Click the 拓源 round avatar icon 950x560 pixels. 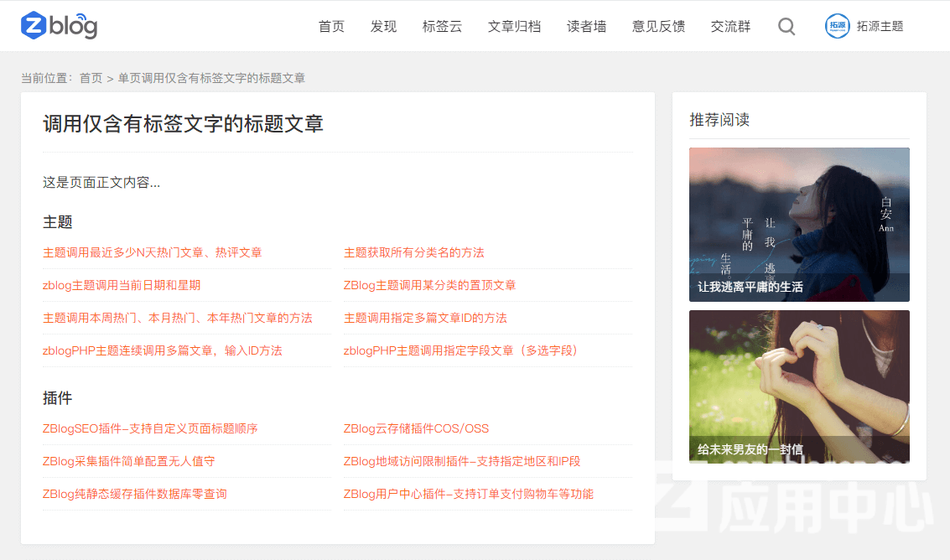click(x=838, y=26)
